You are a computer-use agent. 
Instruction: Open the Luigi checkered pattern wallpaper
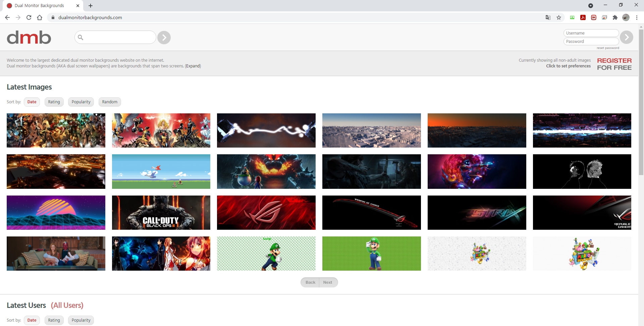266,254
